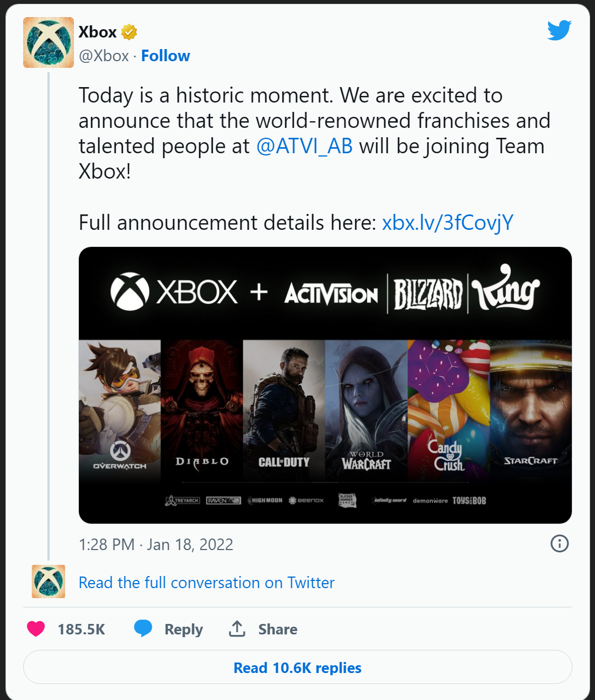Click the Xbox display name
The width and height of the screenshot is (595, 700).
pos(98,32)
